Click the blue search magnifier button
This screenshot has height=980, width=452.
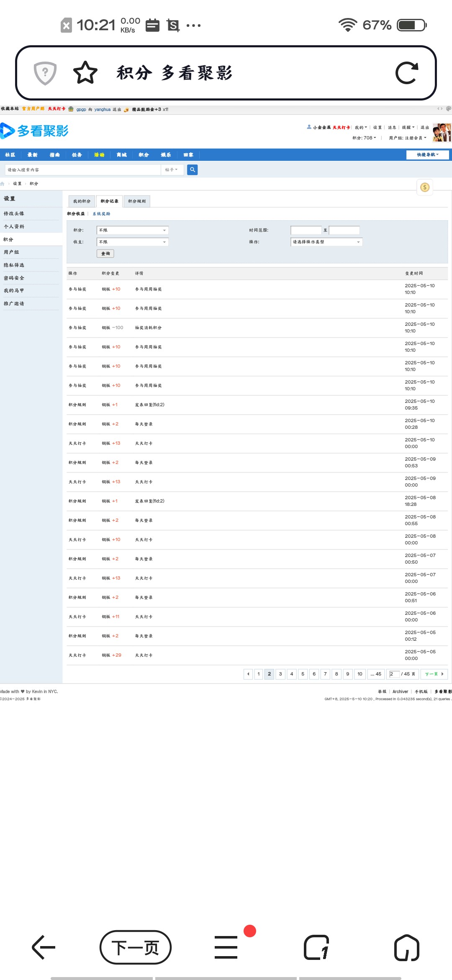(193, 170)
